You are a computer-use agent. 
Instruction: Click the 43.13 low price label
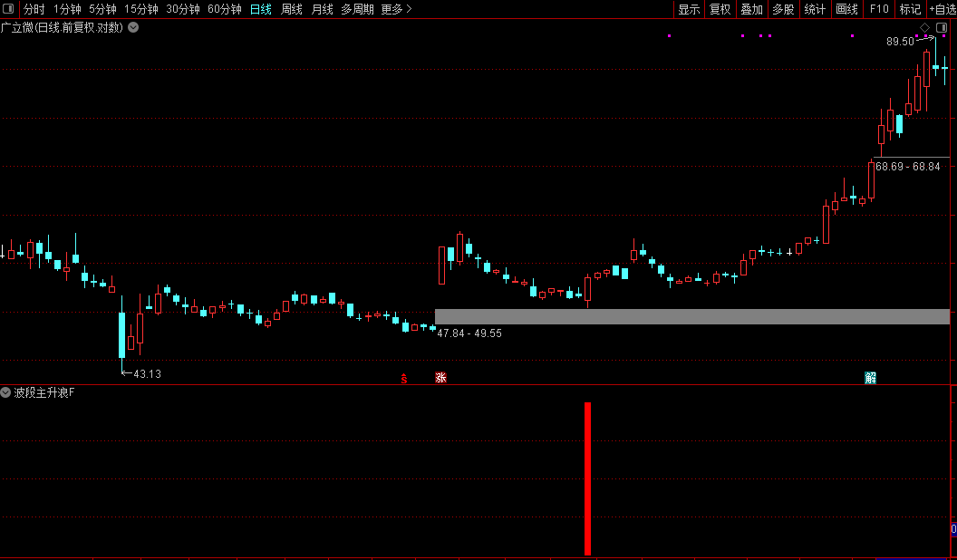(x=147, y=374)
